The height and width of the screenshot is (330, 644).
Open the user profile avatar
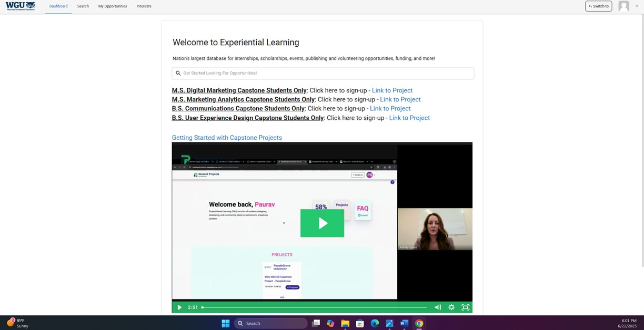[x=624, y=6]
